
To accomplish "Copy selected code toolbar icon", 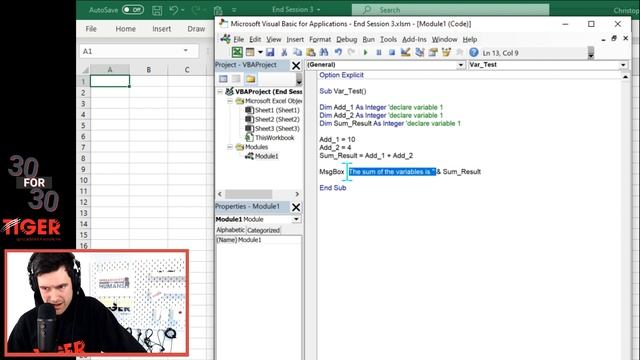I will [297, 52].
